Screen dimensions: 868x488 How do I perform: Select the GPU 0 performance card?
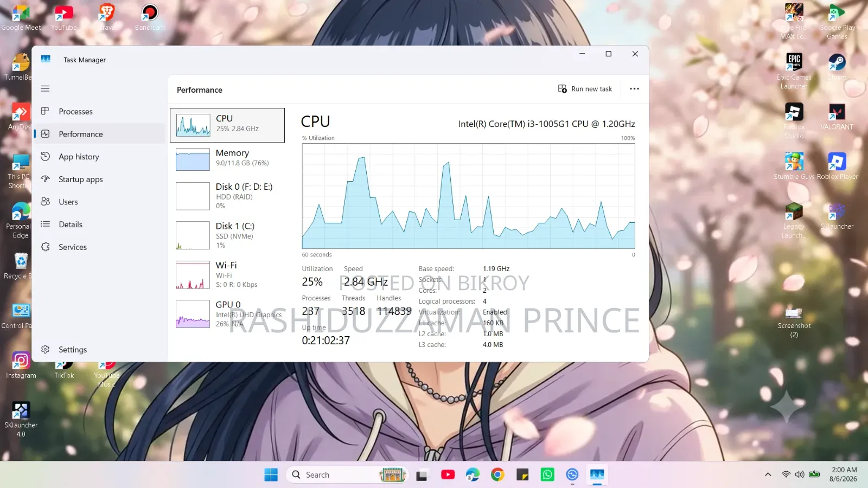227,314
